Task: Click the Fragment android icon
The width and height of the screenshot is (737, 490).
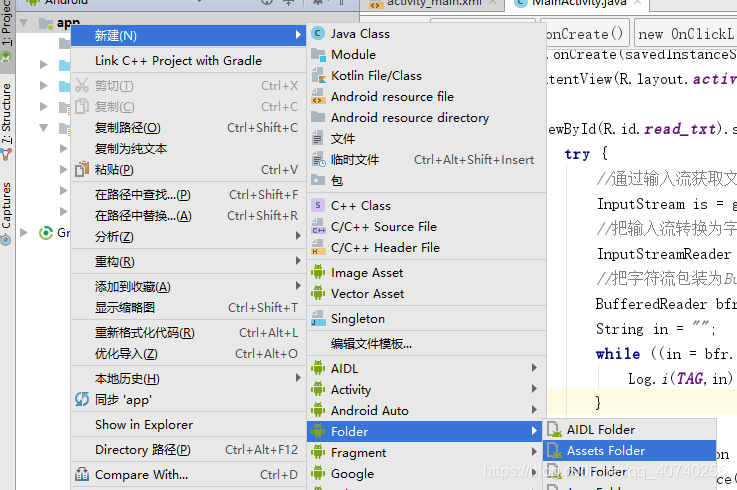Action: pos(318,452)
